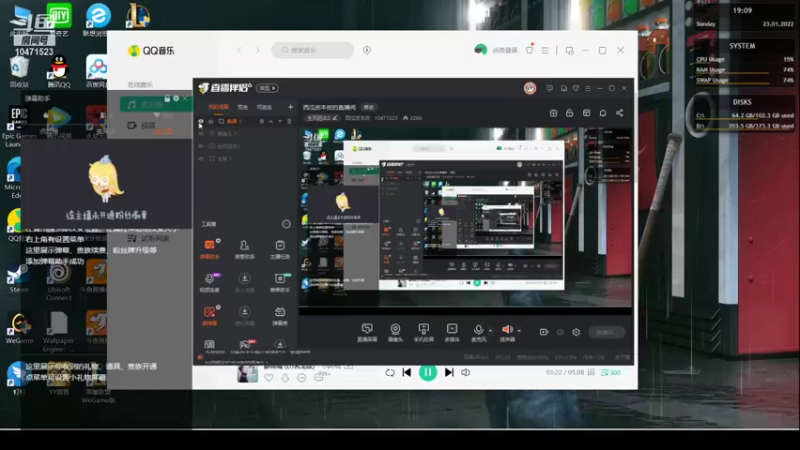Switch to the second scene tab
The width and height of the screenshot is (800, 450).
tap(243, 107)
